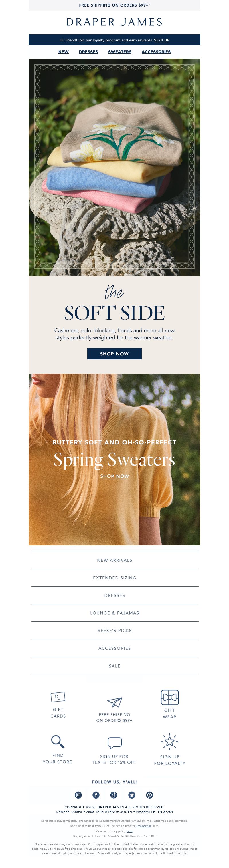This screenshot has width=229, height=868.
Task: Select ACCESSORIES in the top navigation
Action: (x=156, y=52)
